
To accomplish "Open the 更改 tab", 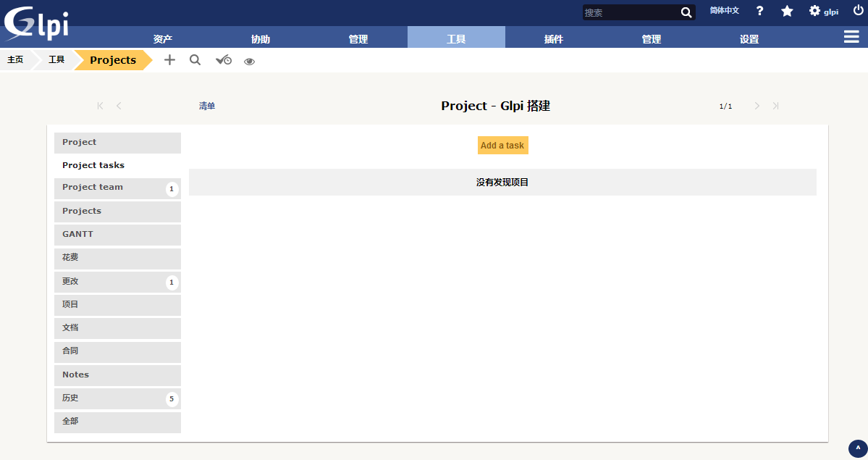I will (117, 282).
